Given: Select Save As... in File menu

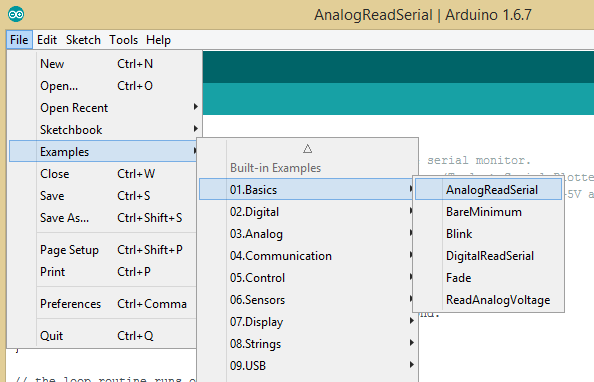Looking at the screenshot, I should click(x=104, y=218).
